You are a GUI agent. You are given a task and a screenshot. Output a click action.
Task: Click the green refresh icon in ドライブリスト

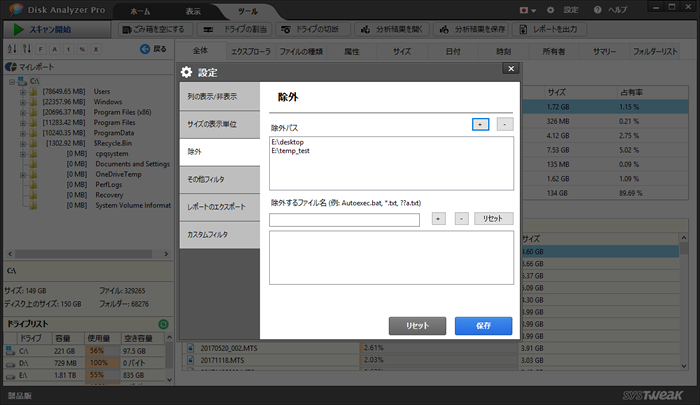[163, 324]
